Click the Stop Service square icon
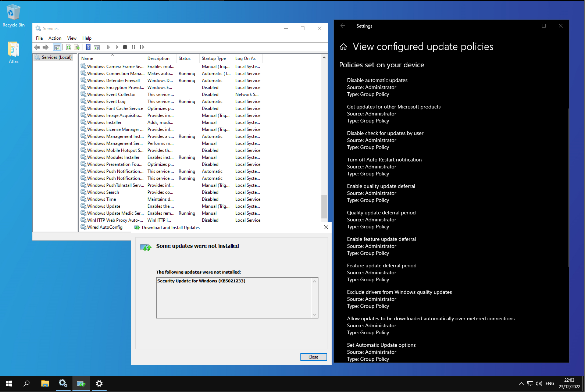 [125, 47]
